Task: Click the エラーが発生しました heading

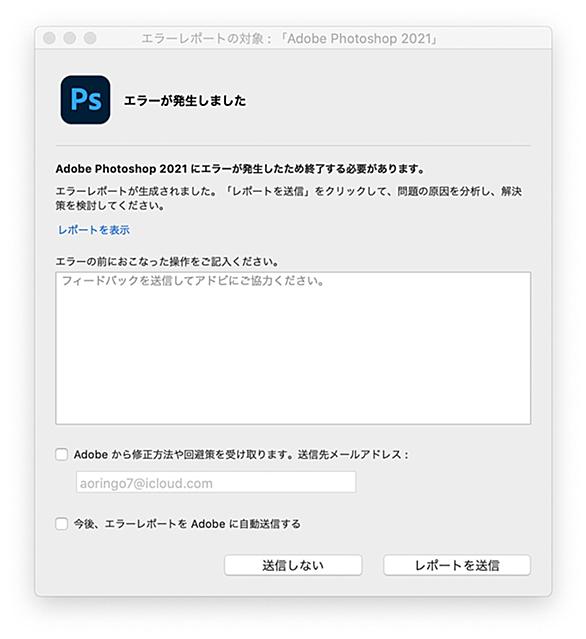Action: pyautogui.click(x=185, y=101)
